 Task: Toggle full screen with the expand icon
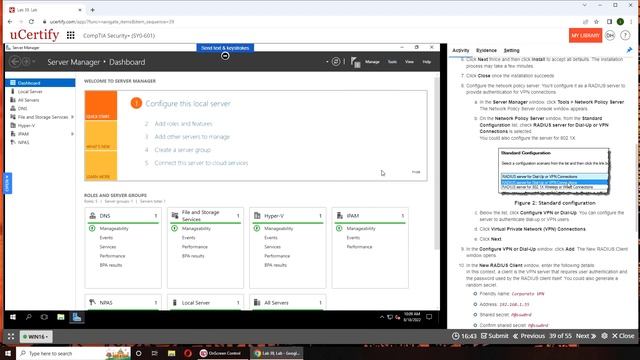tap(11, 336)
